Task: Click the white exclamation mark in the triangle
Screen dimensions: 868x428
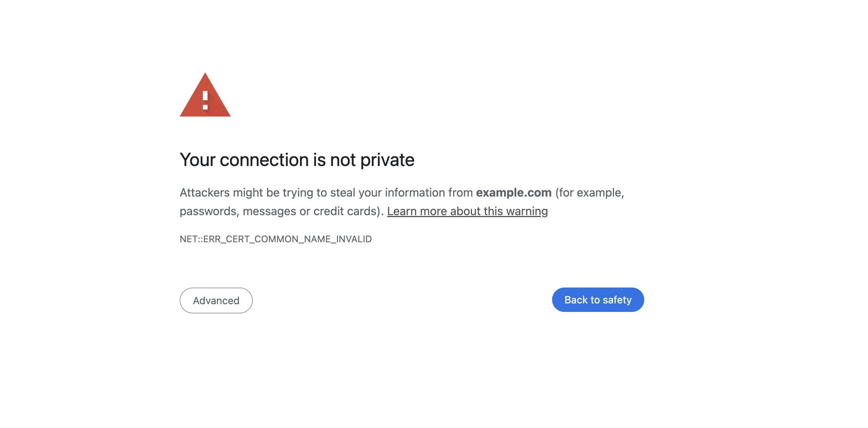Action: click(205, 100)
